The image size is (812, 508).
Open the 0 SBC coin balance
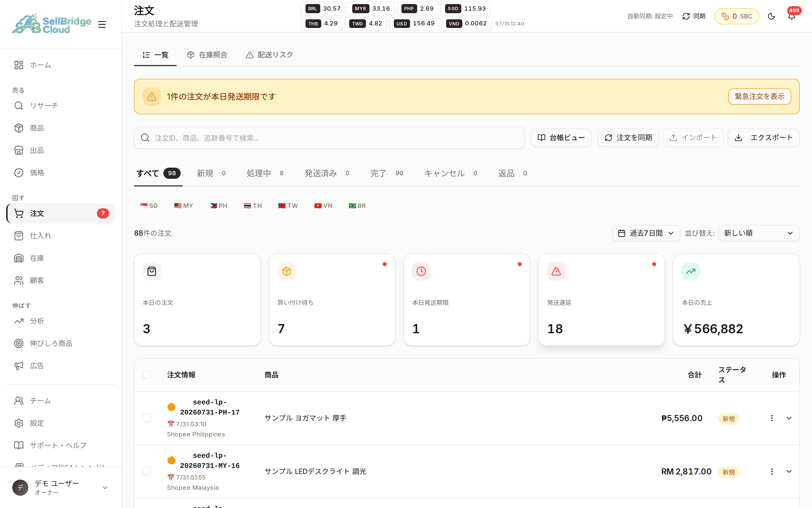coord(736,16)
